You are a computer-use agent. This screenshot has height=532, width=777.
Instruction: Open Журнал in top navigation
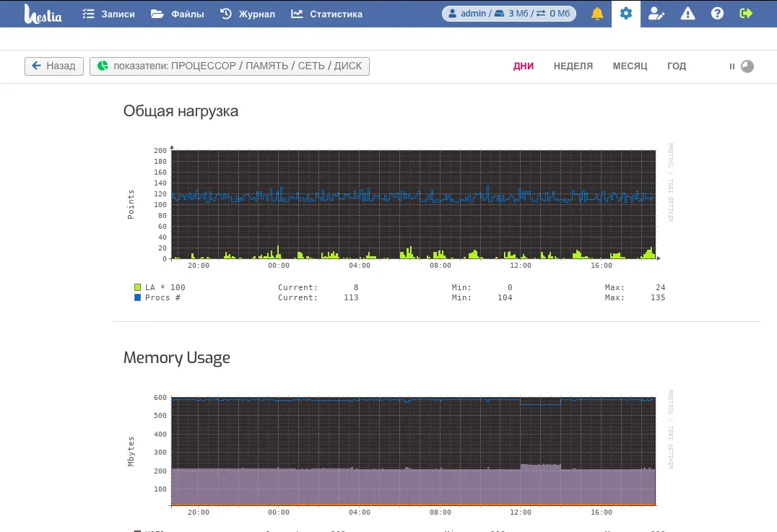coord(247,14)
